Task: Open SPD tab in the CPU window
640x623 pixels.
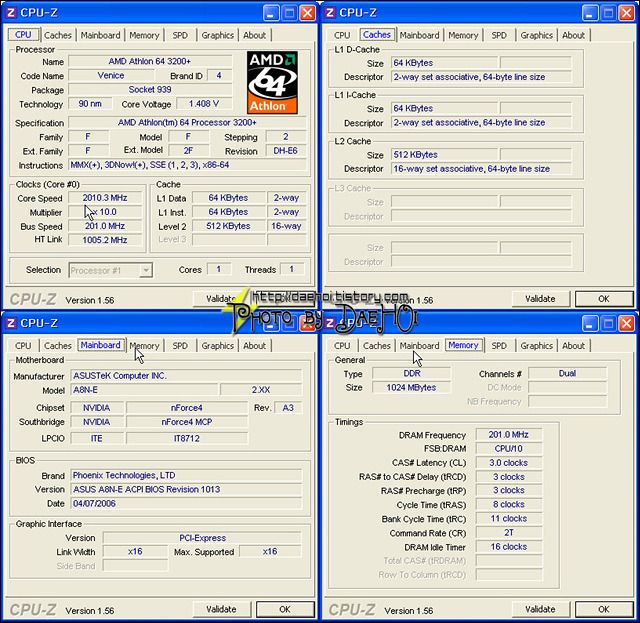Action: pos(180,35)
